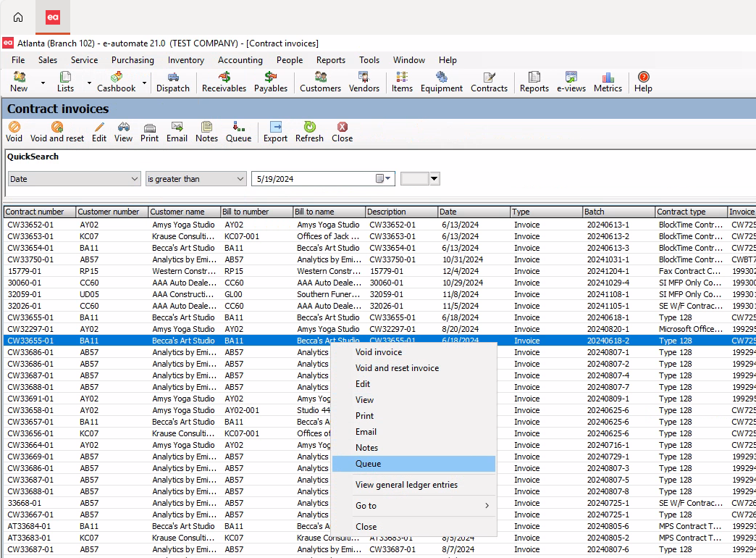Choose Close in the context menu

[414, 527]
